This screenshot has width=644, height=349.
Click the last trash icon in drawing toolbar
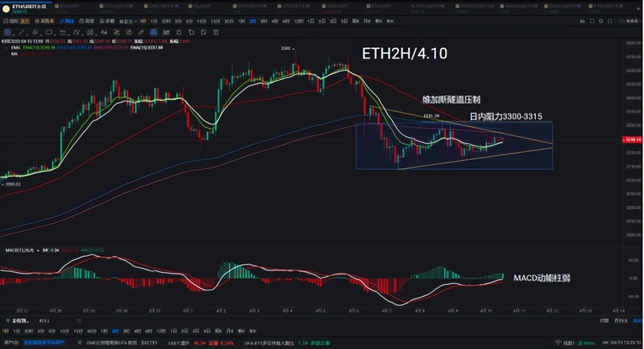coord(216,32)
